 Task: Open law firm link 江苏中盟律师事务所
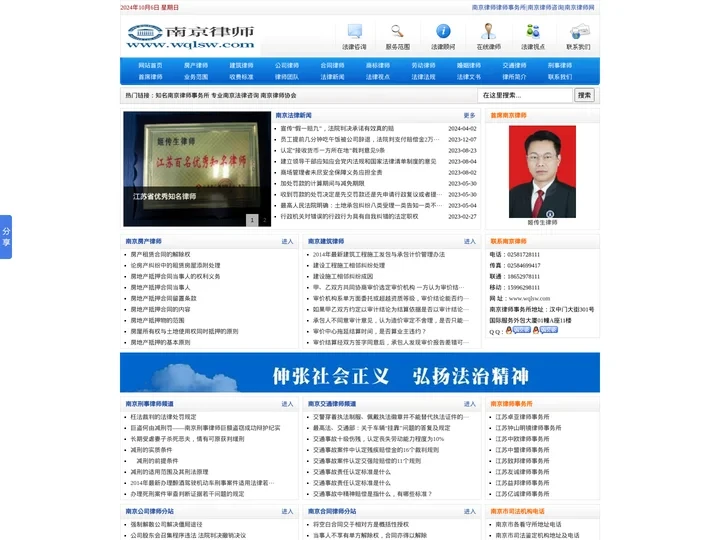[522, 450]
